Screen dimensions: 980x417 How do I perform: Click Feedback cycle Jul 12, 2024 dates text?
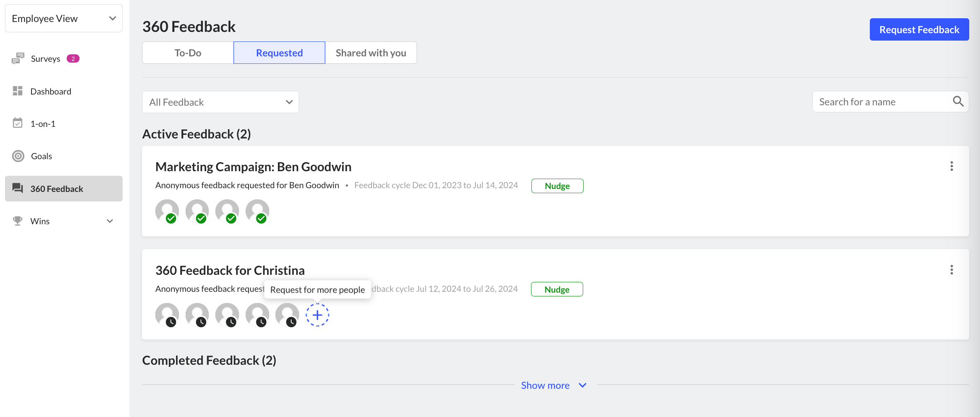coord(444,289)
